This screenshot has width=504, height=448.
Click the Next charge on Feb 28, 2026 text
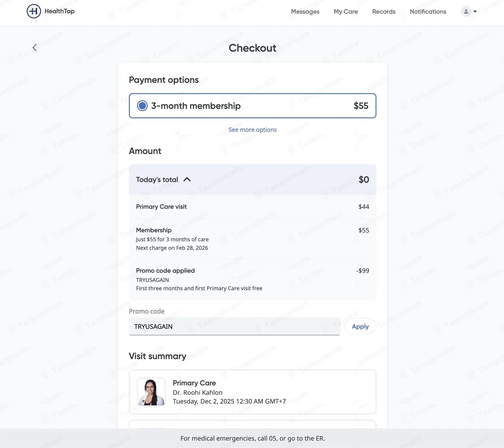[172, 248]
